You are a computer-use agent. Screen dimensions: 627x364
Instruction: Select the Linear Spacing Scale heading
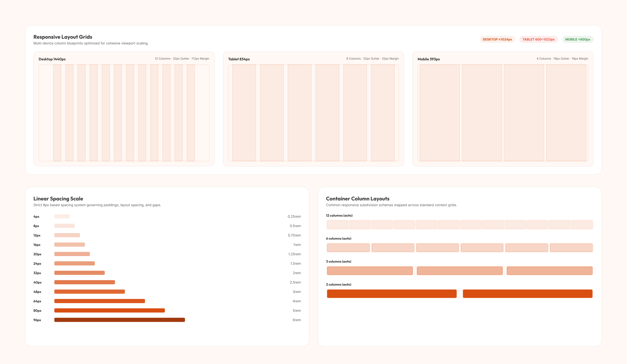(58, 199)
